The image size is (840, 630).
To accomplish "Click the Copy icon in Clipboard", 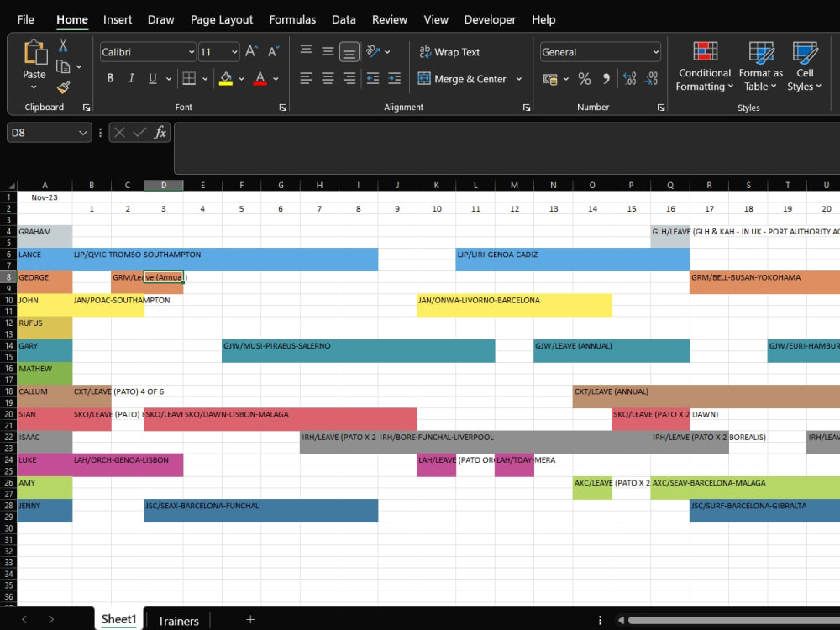I will [x=63, y=67].
